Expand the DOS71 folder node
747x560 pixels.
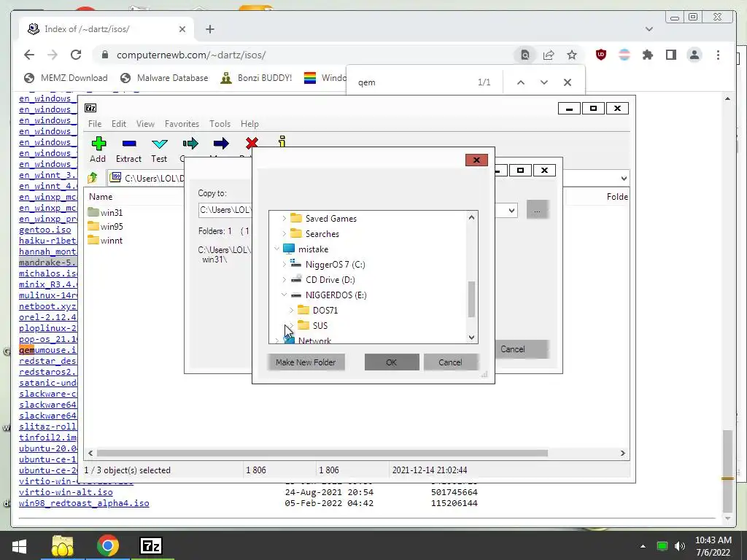coord(292,310)
